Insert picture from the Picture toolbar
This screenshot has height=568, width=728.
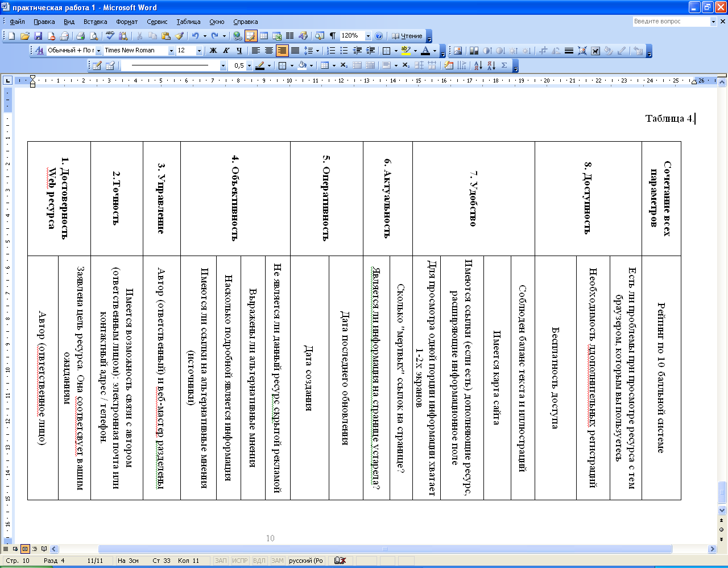tap(458, 51)
